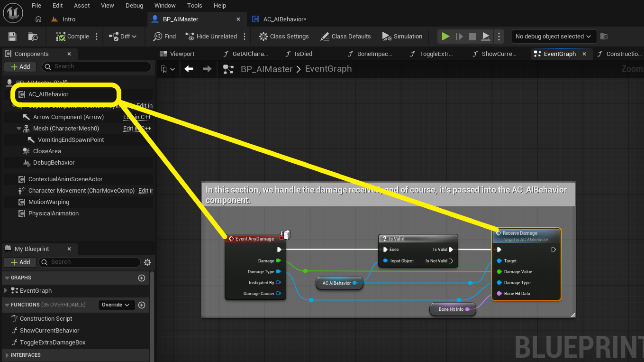Expand the EventGraph tree item
Viewport: 644px width, 362px height.
point(6,291)
